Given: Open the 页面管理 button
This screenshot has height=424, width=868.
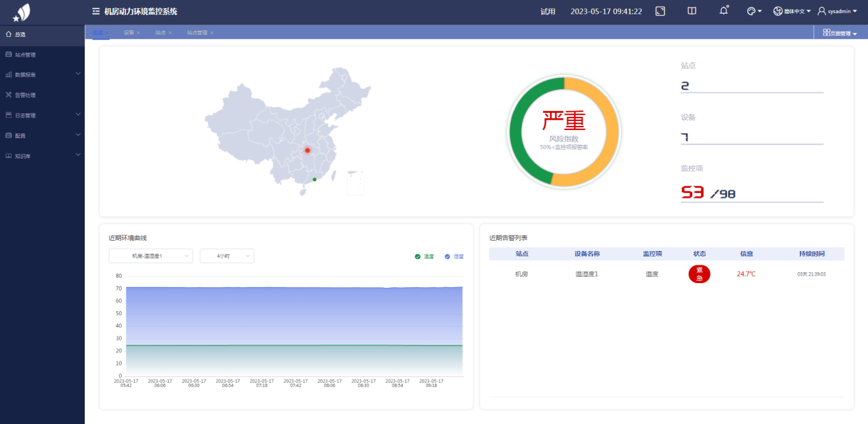Looking at the screenshot, I should click(839, 33).
